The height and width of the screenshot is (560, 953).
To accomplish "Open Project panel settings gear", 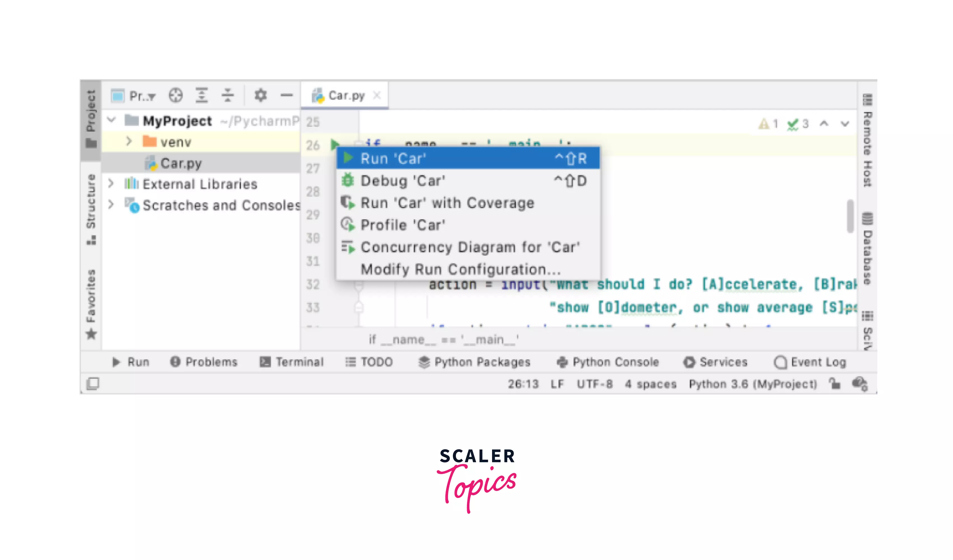I will (261, 95).
